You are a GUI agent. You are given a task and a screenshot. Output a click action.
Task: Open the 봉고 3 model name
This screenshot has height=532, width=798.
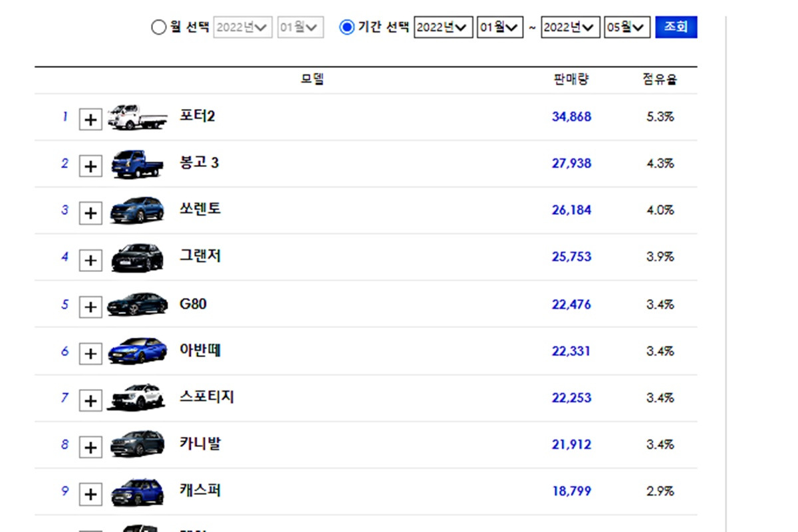(199, 163)
